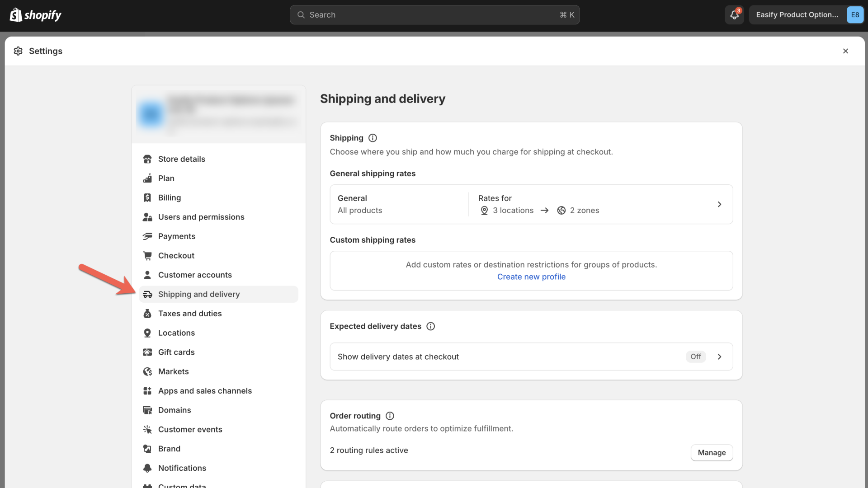The image size is (868, 488).
Task: Open Locations using the pin icon
Action: 147,333
